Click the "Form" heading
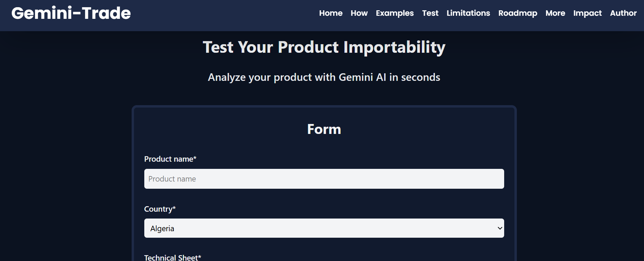 point(324,129)
